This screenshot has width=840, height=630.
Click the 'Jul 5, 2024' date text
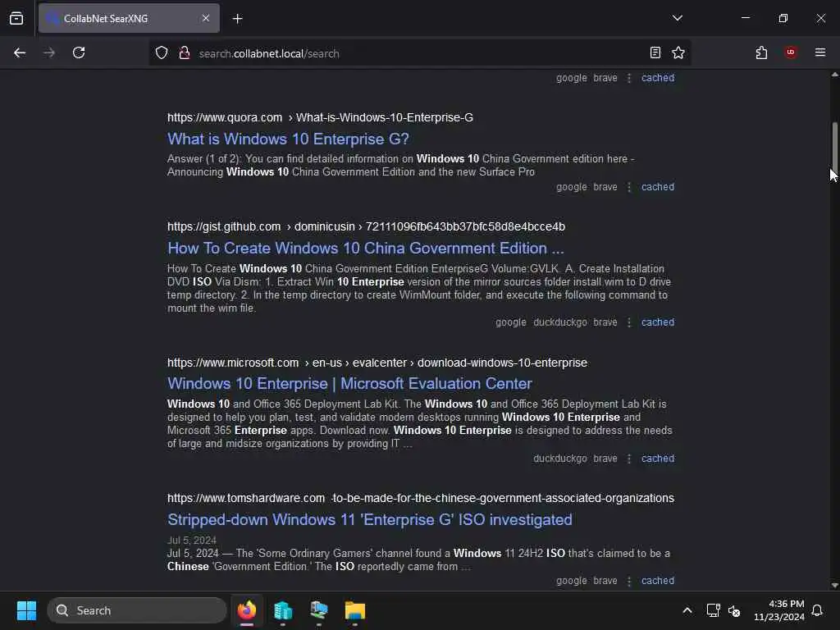click(192, 540)
